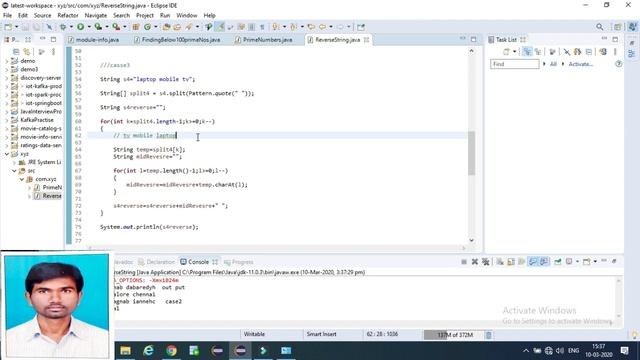This screenshot has width=640, height=360.
Task: Open the Refactor menu
Action: 68,16
